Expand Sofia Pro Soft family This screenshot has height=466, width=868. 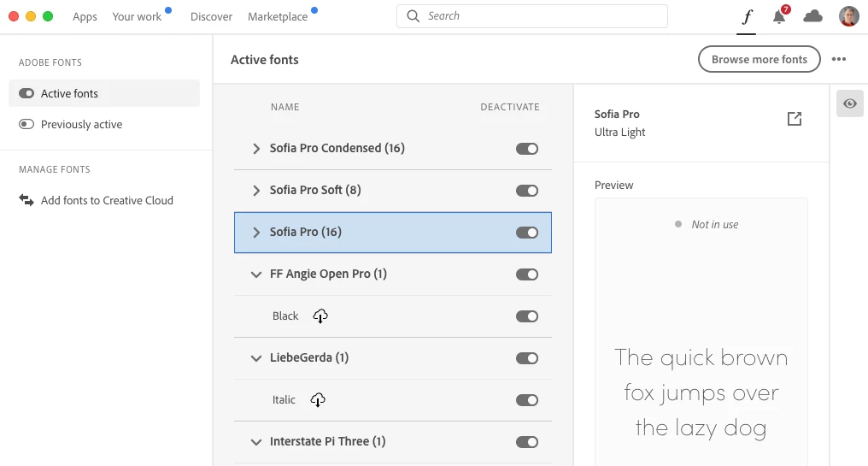(255, 191)
